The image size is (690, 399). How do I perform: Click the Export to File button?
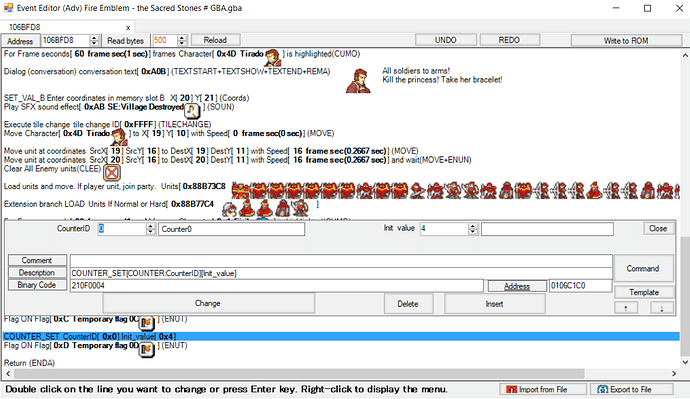(632, 389)
